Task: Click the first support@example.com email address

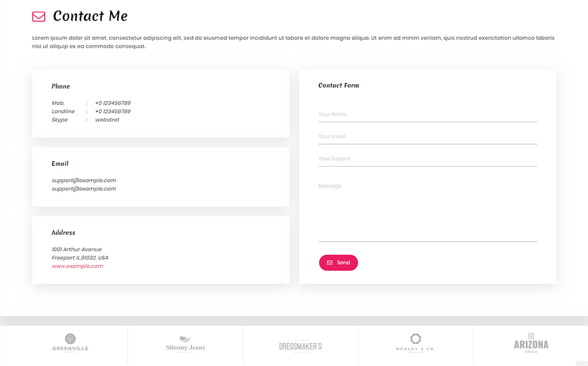Action: [83, 181]
